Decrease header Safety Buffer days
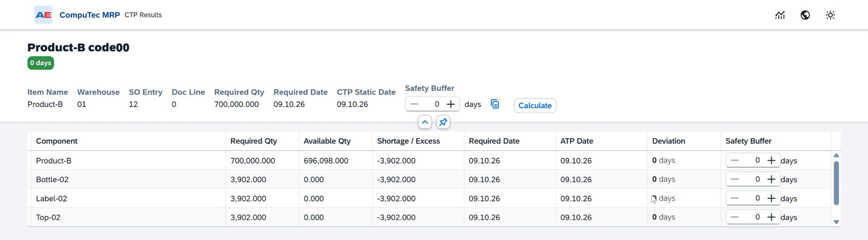Viewport: 868px width, 240px height. point(414,104)
